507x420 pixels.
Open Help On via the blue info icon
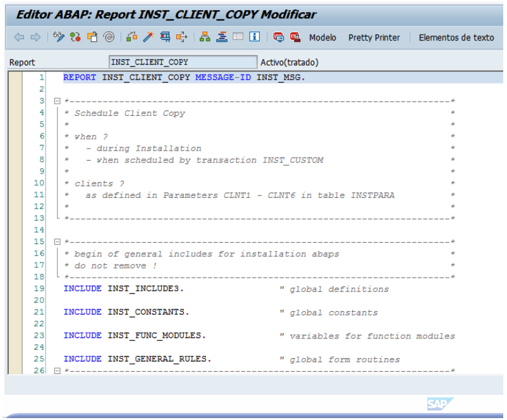click(x=255, y=37)
